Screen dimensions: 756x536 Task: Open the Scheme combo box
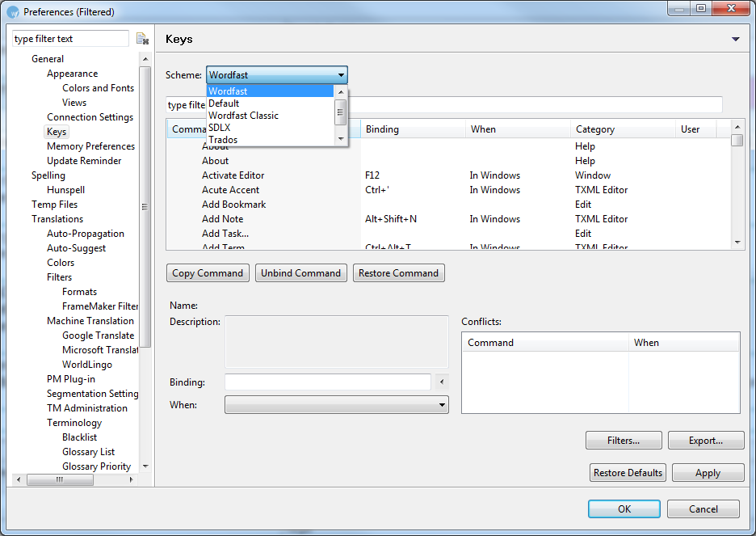point(277,74)
